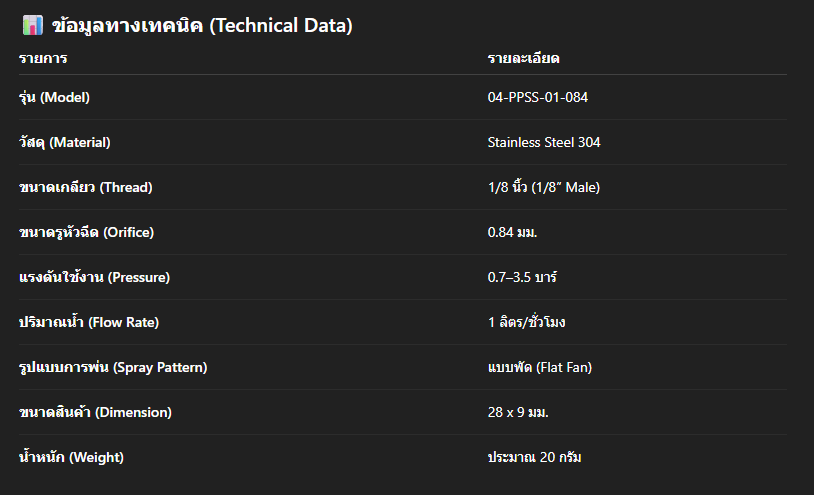Click the ประมาณ 20 กรัม weight value

pyautogui.click(x=534, y=458)
